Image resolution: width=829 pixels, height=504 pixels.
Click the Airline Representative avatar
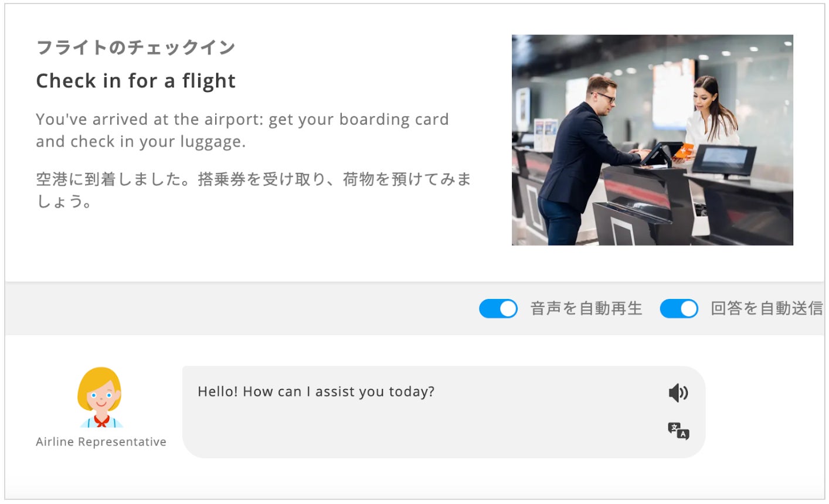point(100,397)
